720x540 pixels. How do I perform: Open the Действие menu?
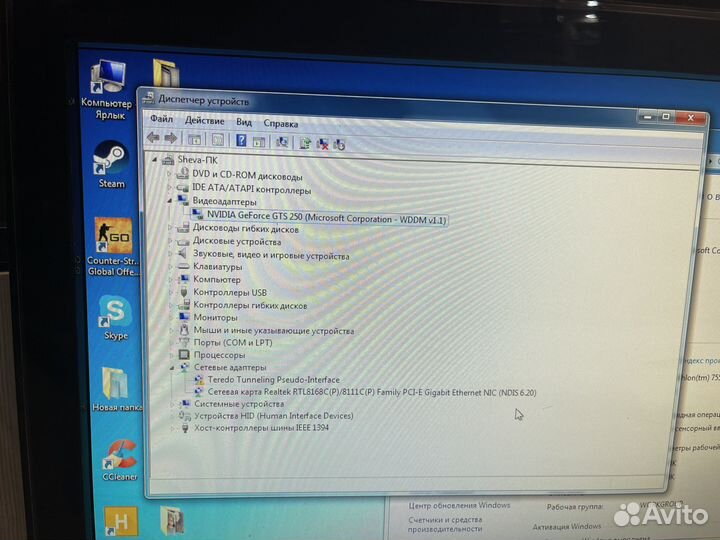204,121
